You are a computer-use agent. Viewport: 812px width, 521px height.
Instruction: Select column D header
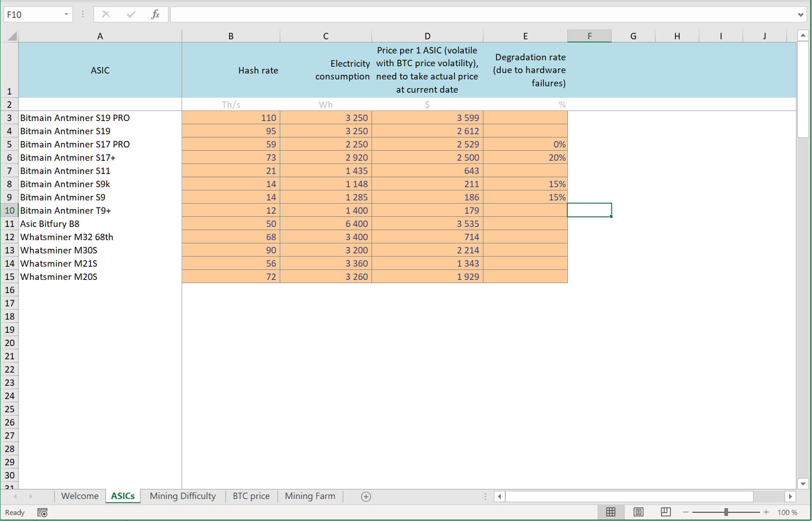(427, 36)
